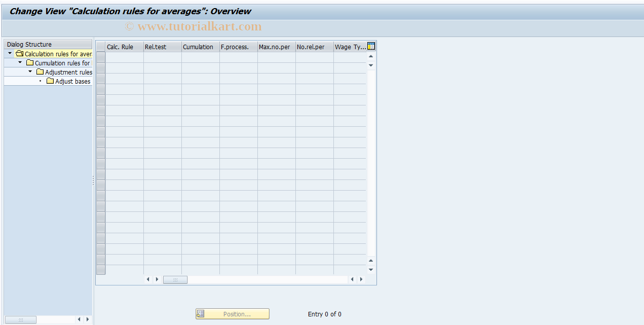
Task: Click the Dialog Structure panel header
Action: 48,44
